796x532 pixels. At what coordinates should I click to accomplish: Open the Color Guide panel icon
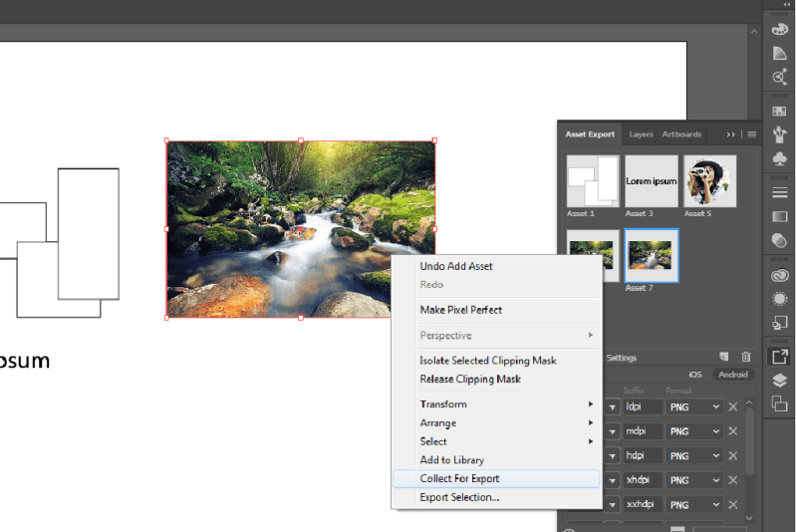click(779, 53)
